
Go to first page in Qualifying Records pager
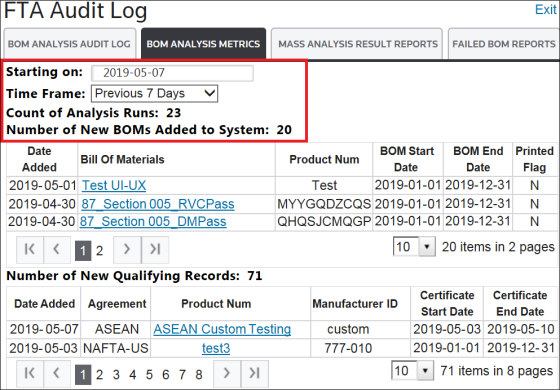30,373
